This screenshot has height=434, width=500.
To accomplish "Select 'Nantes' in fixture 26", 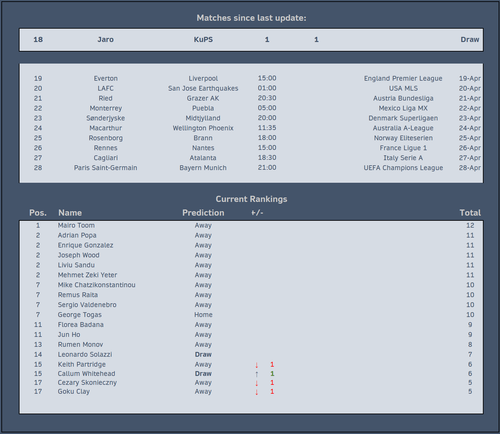I will coord(203,148).
